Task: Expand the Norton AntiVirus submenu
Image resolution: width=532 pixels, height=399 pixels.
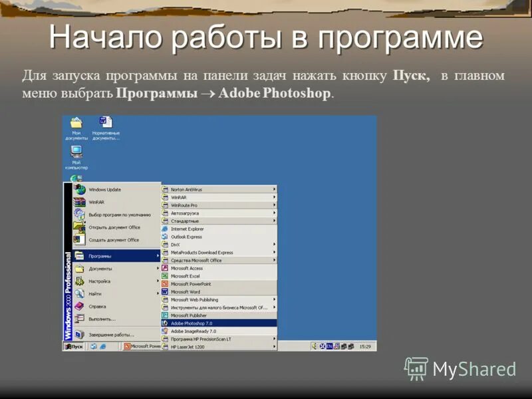Action: click(219, 190)
